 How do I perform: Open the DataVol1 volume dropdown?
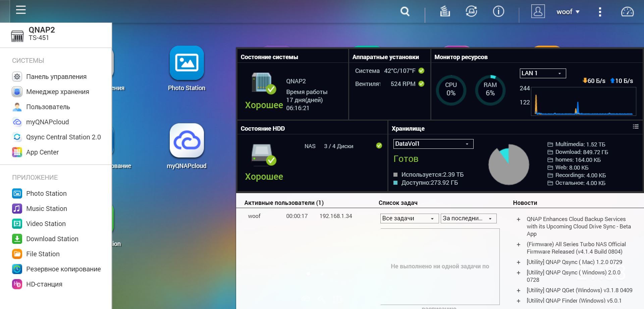pos(433,144)
